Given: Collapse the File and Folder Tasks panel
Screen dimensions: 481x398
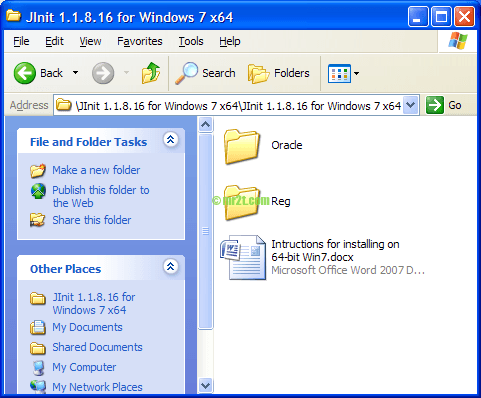Looking at the screenshot, I should 171,139.
